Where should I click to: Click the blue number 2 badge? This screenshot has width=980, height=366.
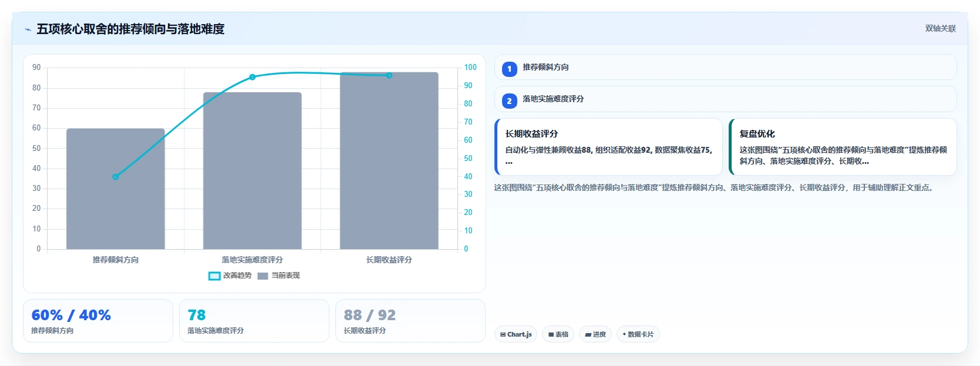coord(509,101)
